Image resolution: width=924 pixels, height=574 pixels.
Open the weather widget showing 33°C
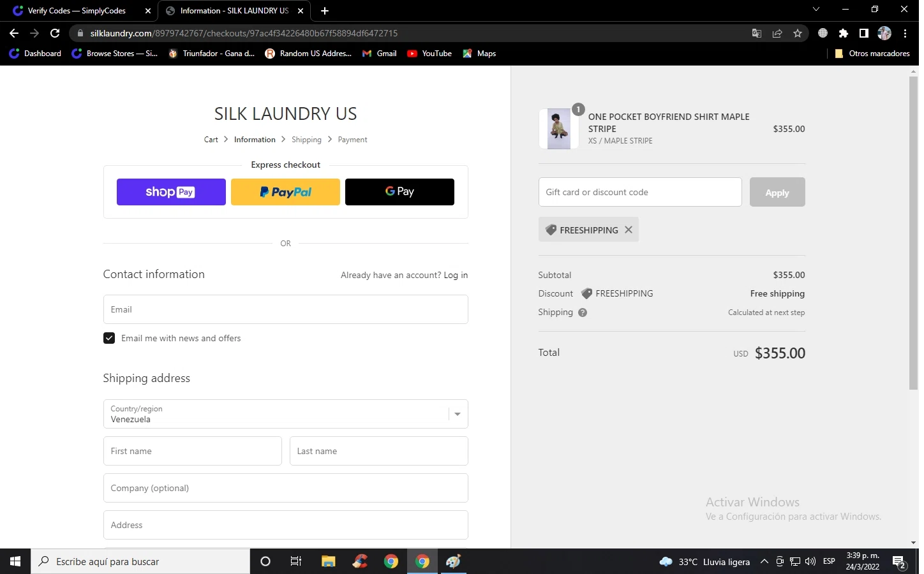click(x=704, y=561)
